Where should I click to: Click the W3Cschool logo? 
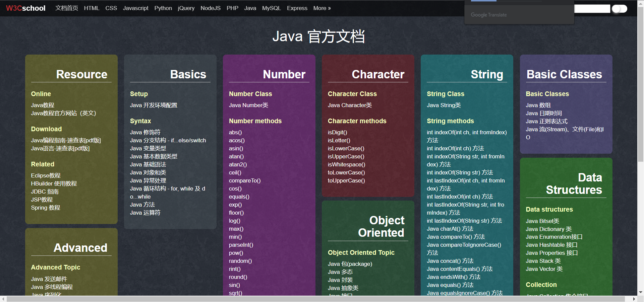click(x=25, y=8)
